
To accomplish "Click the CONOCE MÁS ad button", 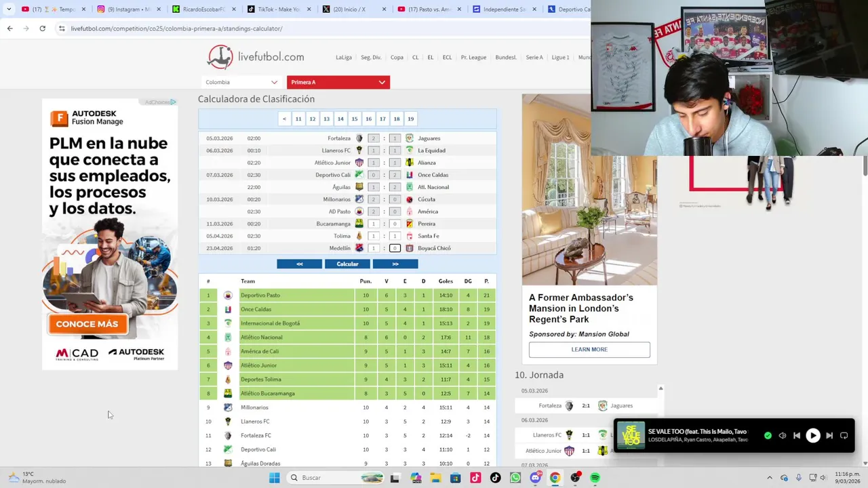I will pos(87,324).
